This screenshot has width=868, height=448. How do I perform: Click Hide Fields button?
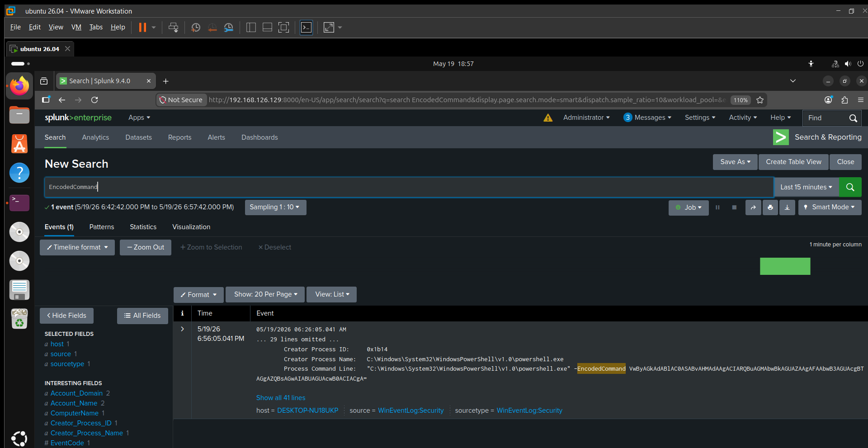point(66,316)
